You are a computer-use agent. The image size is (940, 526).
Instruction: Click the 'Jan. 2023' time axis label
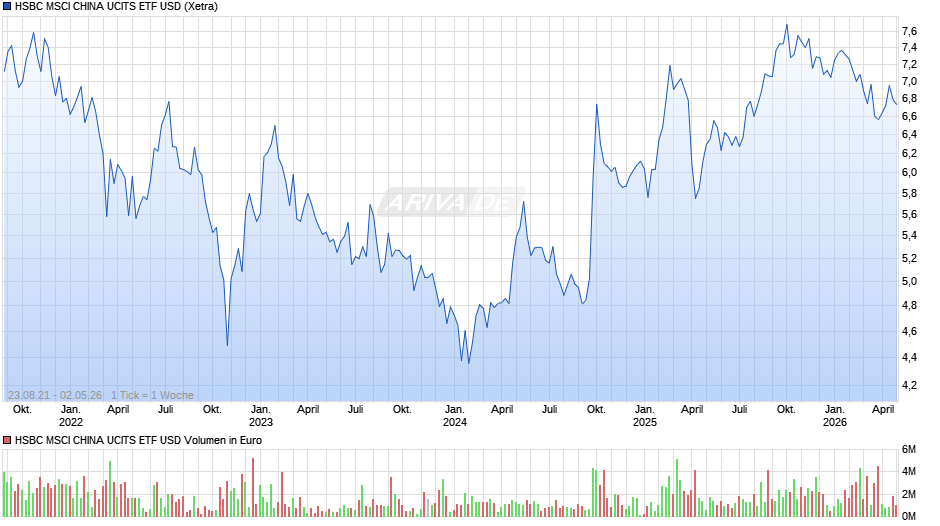click(x=261, y=416)
